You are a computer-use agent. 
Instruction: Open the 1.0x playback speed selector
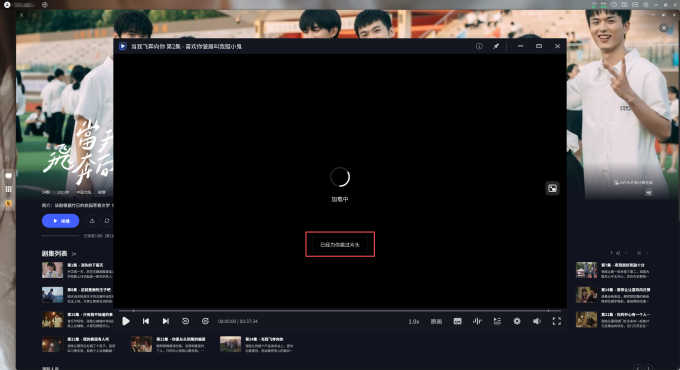pos(414,321)
